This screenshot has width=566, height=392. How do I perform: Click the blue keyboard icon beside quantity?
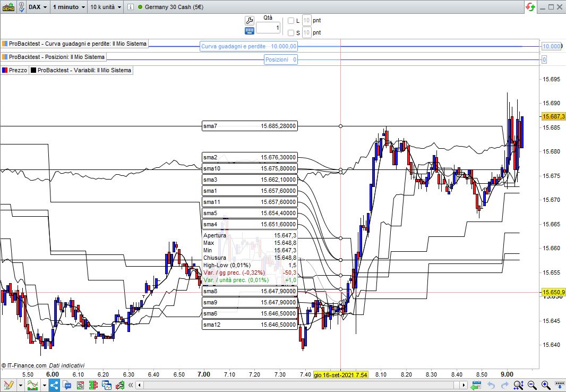(250, 31)
